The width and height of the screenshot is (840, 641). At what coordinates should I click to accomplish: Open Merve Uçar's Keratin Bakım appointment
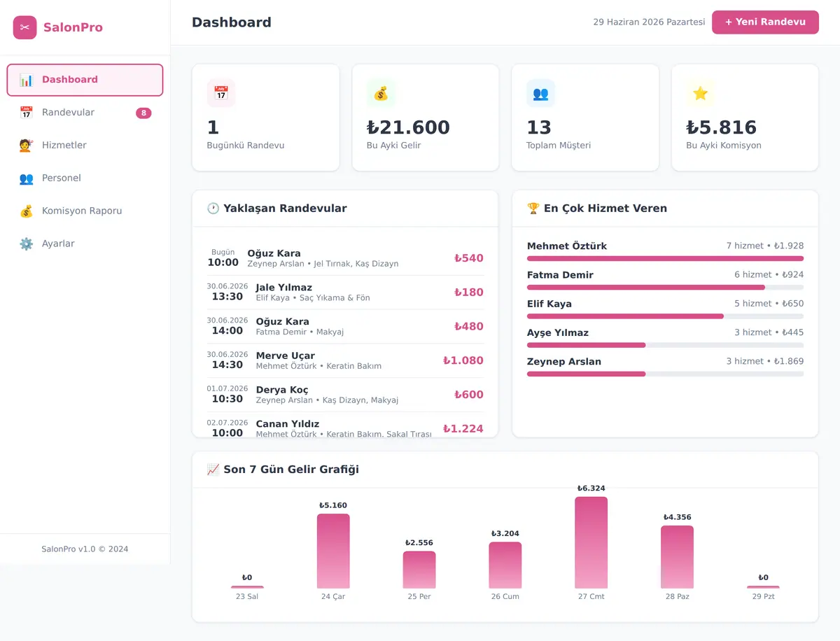point(345,361)
